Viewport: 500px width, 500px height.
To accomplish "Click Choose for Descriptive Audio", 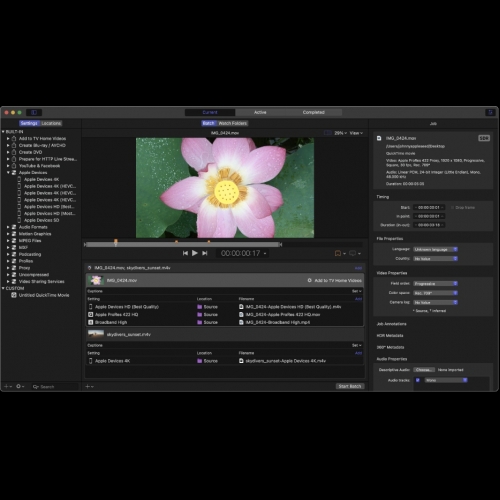I will tap(424, 370).
